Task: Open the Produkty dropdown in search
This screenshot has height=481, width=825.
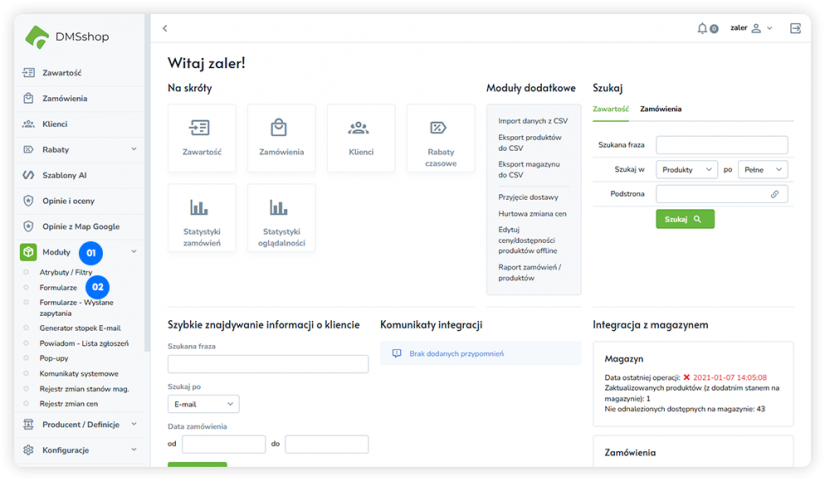Action: [x=687, y=170]
